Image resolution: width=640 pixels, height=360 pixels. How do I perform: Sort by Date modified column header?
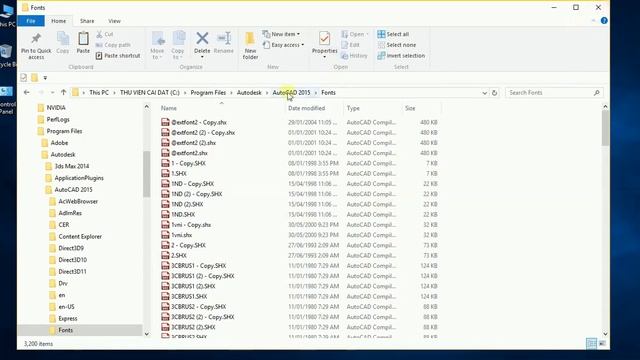pos(306,108)
